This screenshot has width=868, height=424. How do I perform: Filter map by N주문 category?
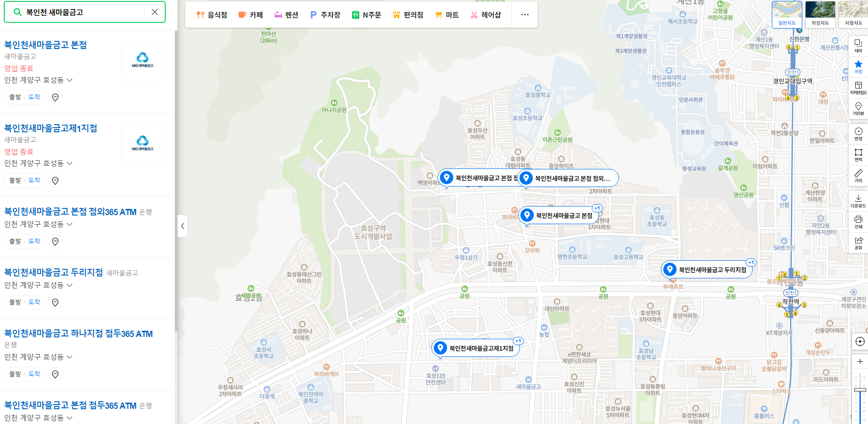tap(366, 15)
